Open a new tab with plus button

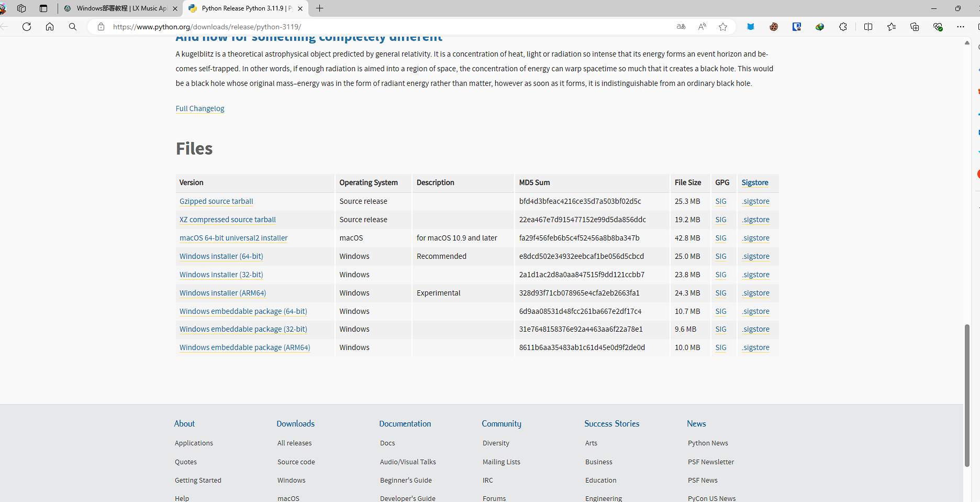coord(320,8)
